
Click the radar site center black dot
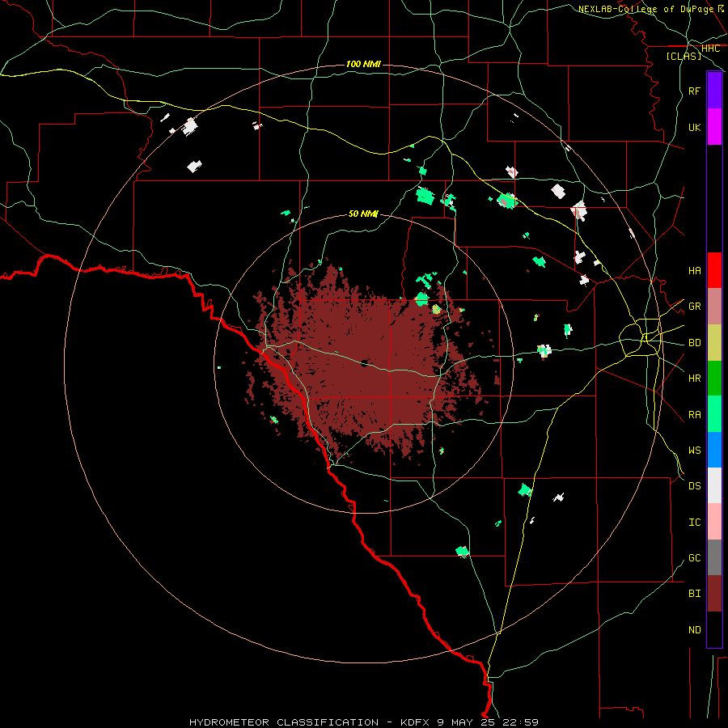365,362
